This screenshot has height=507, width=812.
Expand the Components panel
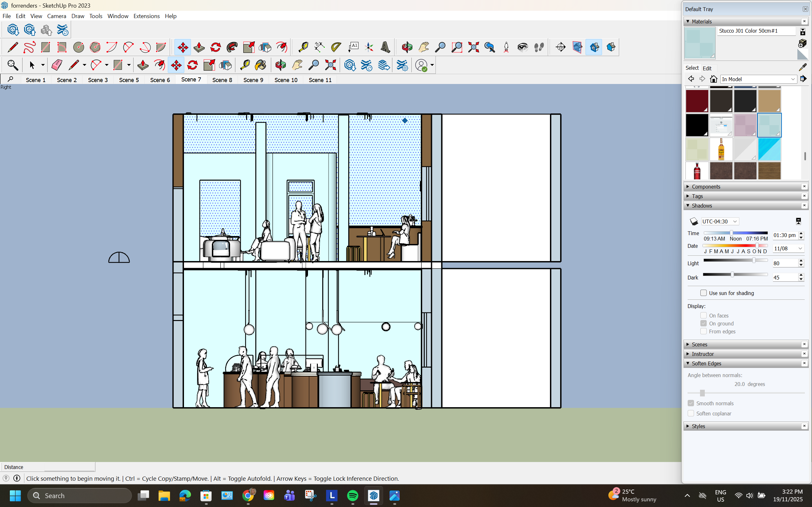[x=706, y=186]
